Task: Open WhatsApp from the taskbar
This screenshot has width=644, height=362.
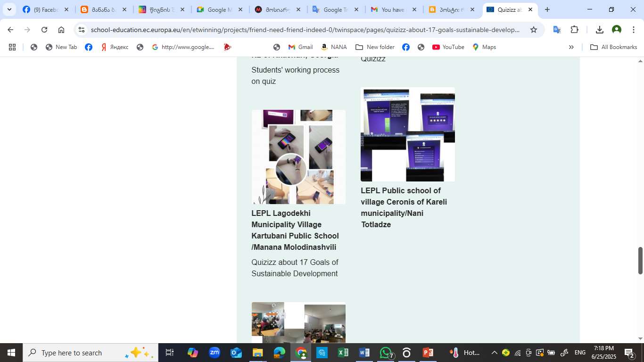Action: click(386, 353)
